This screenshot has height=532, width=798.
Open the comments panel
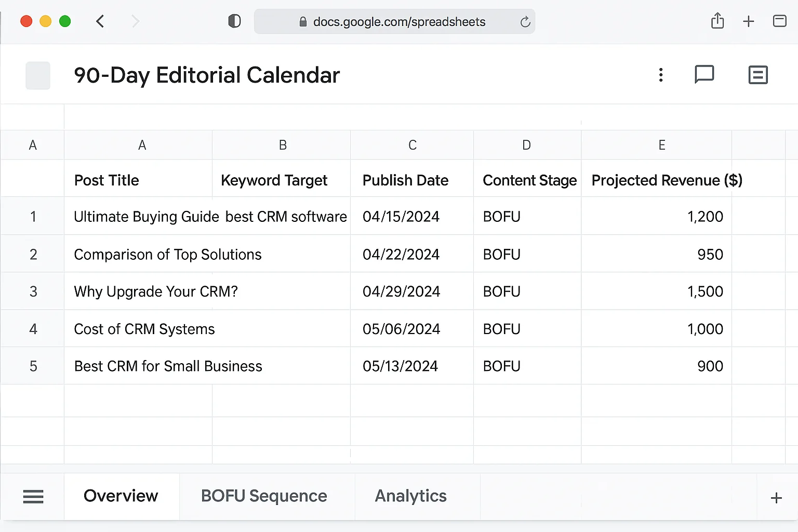click(x=704, y=74)
